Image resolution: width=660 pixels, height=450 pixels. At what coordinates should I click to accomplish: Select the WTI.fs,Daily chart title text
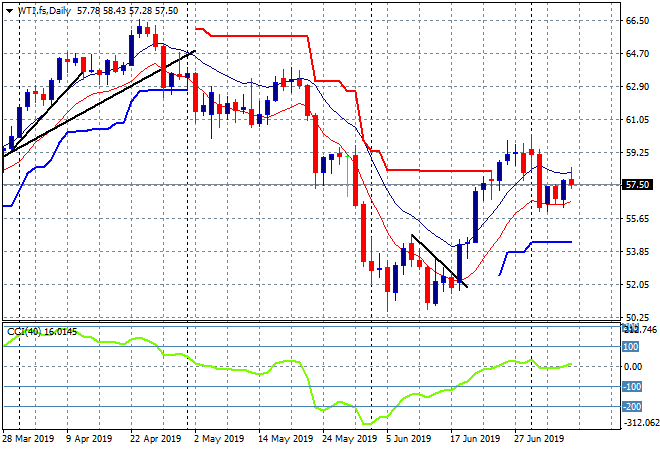pyautogui.click(x=44, y=11)
